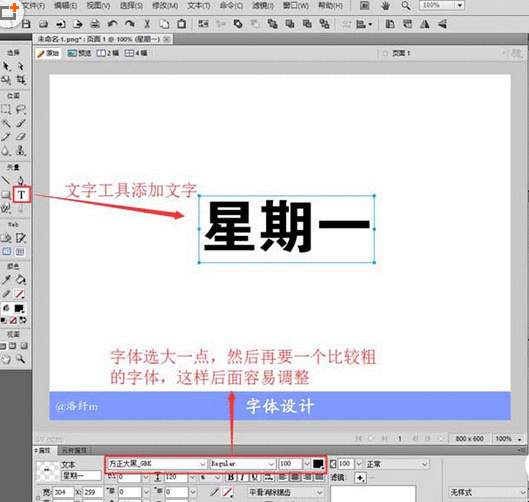Screen dimensions: 529x502
Task: Switch to the 预览 preview view
Action: [x=79, y=53]
